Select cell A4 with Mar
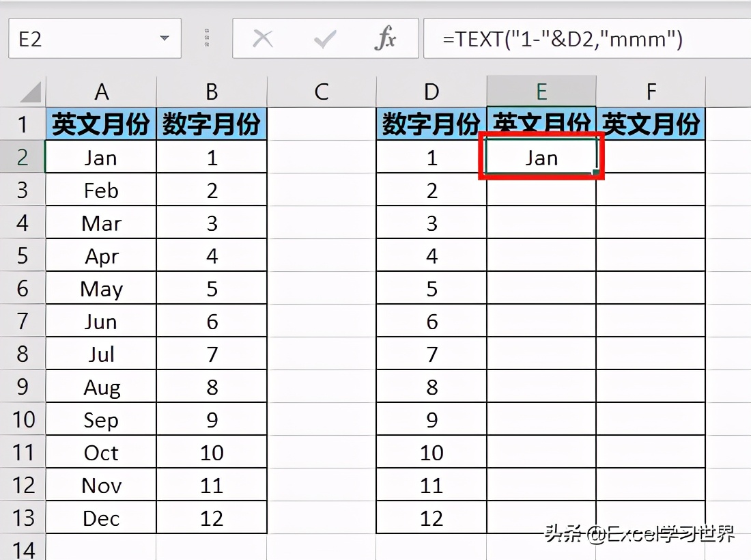 click(101, 223)
